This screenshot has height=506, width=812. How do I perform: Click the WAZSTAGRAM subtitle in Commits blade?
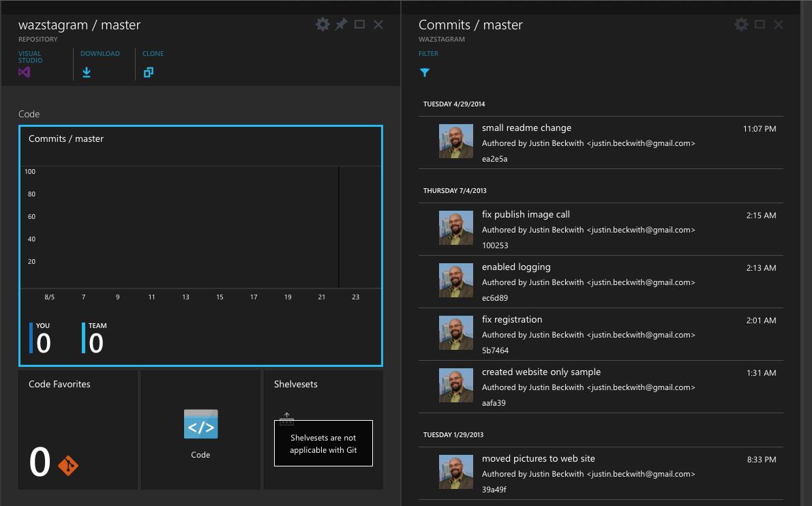click(x=442, y=40)
